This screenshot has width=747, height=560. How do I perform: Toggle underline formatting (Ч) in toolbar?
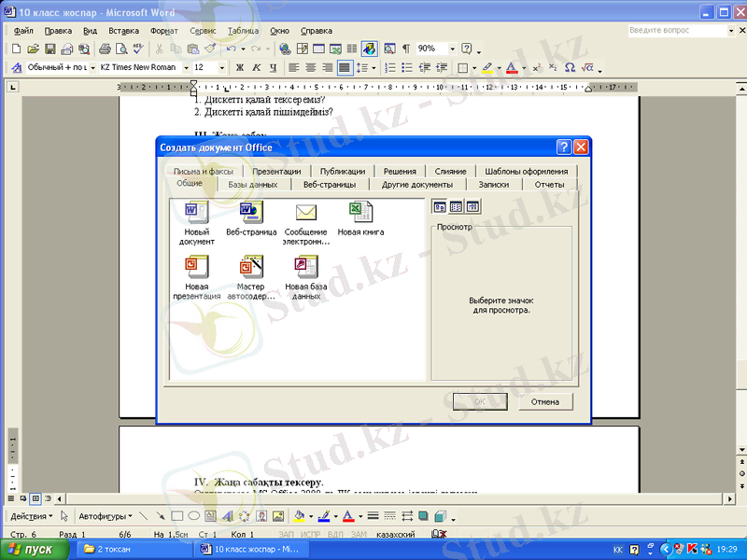[272, 68]
